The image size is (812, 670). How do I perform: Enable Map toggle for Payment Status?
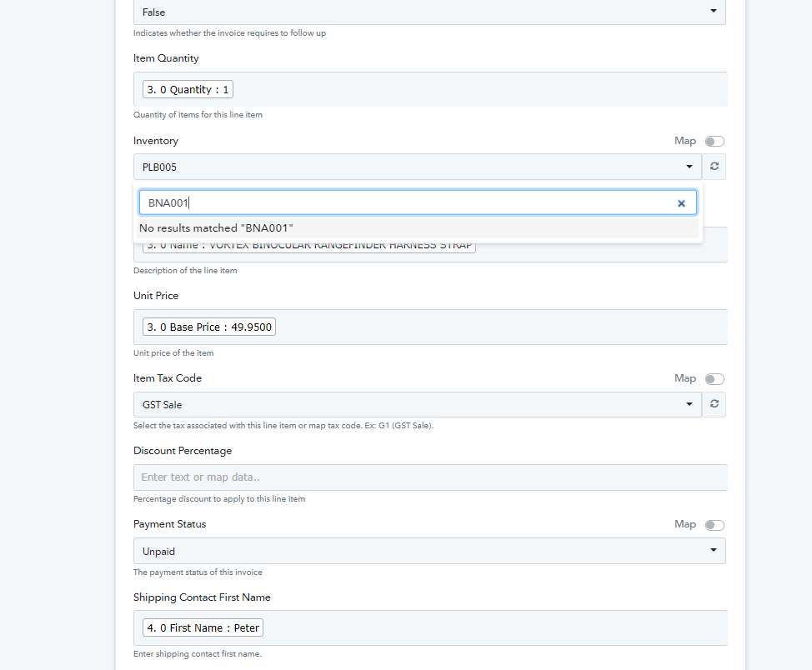coord(714,525)
